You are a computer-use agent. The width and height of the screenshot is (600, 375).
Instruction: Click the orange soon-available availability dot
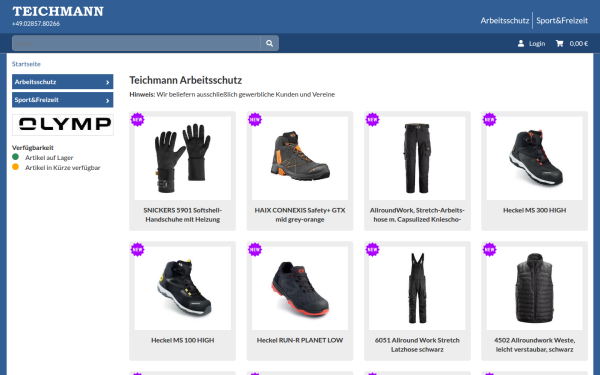15,167
